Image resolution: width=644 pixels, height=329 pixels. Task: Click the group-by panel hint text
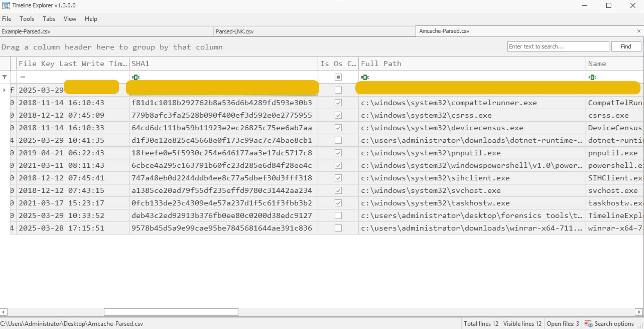pyautogui.click(x=112, y=47)
